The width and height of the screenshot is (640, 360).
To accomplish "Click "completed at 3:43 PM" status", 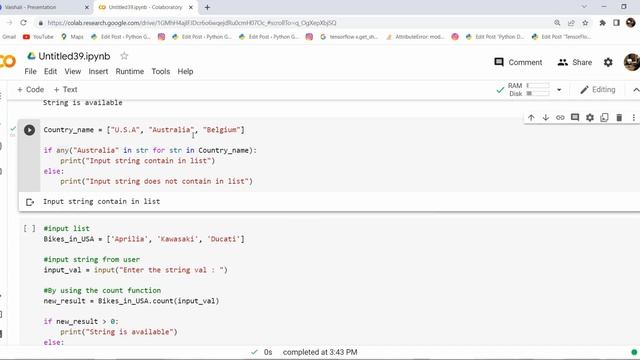I will point(320,352).
